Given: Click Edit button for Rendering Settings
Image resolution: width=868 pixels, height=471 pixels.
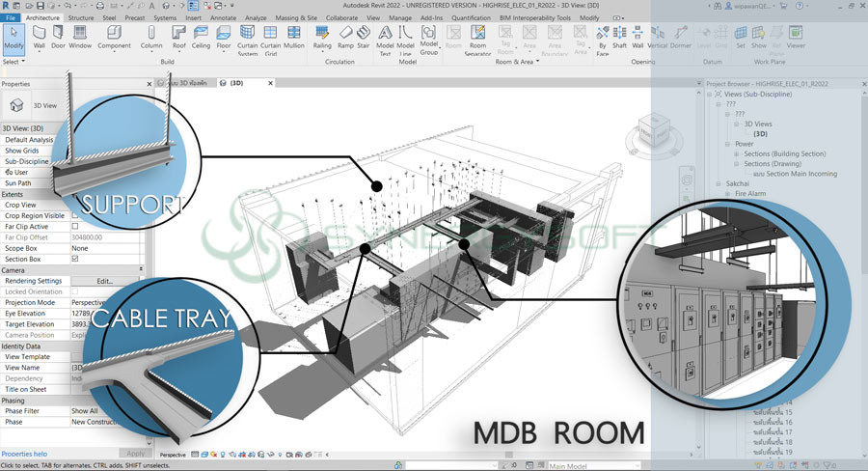Looking at the screenshot, I should (x=104, y=281).
